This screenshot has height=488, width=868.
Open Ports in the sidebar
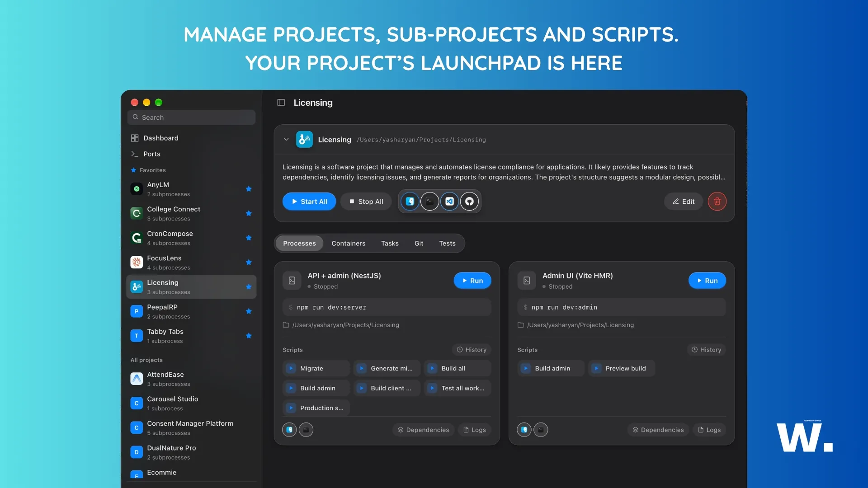click(191, 154)
